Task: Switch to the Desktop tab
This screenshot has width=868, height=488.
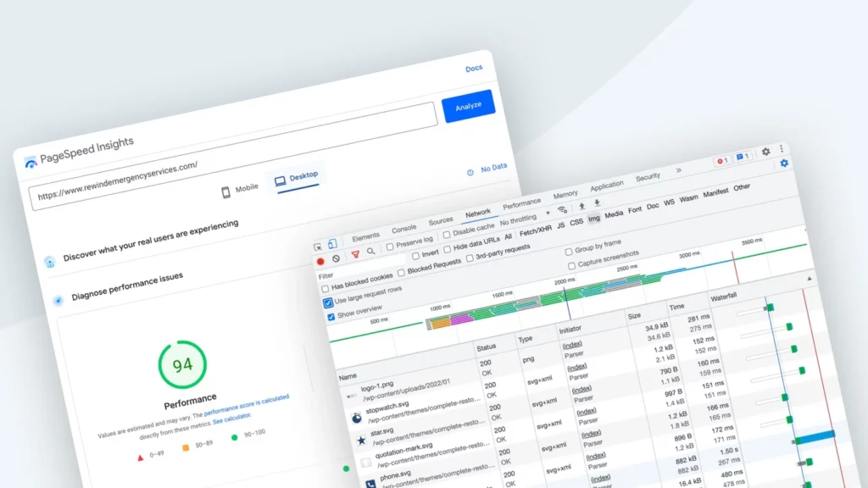Action: pyautogui.click(x=297, y=178)
